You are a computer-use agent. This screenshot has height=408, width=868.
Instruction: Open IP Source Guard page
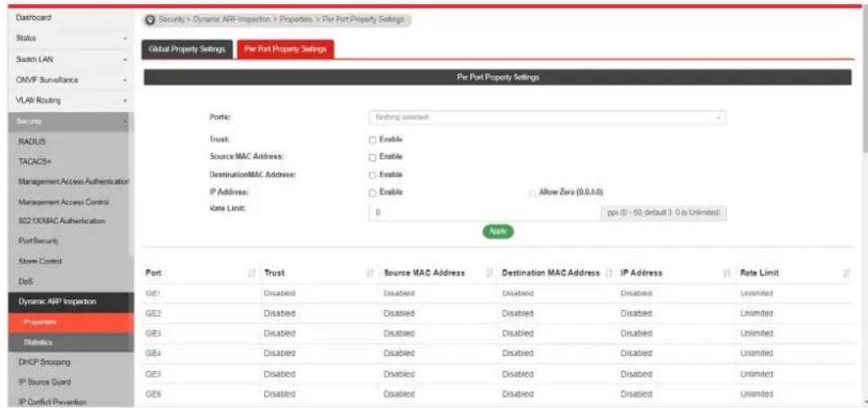(44, 382)
